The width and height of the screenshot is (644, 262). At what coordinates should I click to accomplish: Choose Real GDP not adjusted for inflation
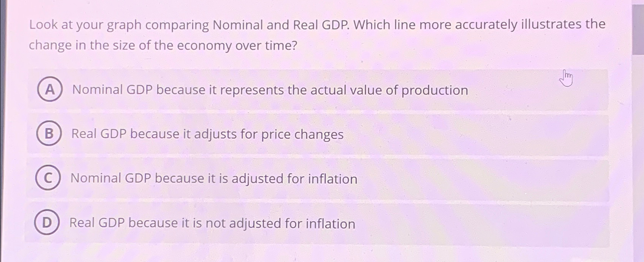pos(212,223)
